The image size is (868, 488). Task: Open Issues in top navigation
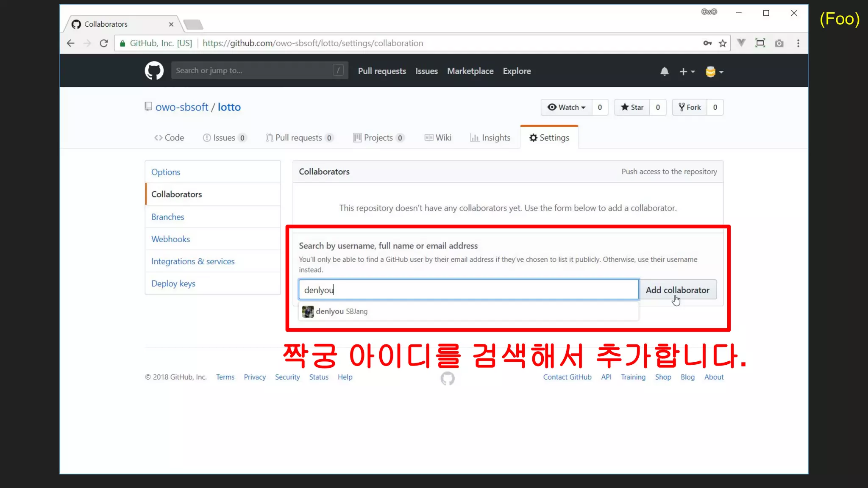426,71
